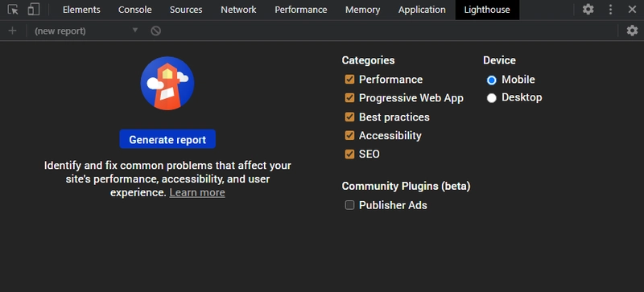Select the Desktop device radio button

click(x=492, y=98)
